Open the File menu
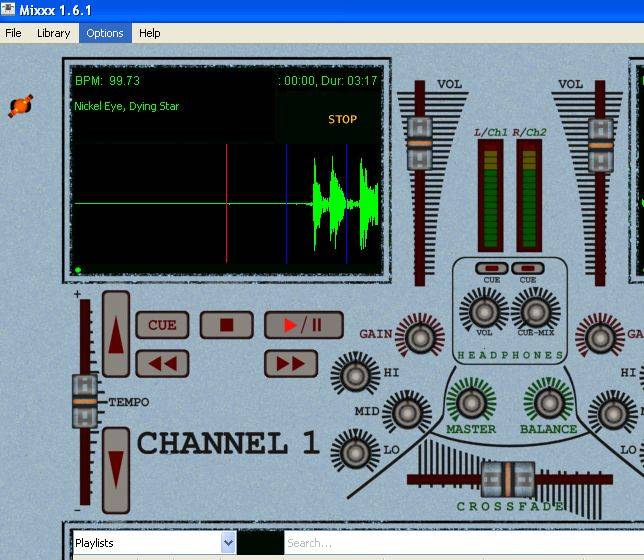Viewport: 644px width, 560px height. tap(13, 33)
